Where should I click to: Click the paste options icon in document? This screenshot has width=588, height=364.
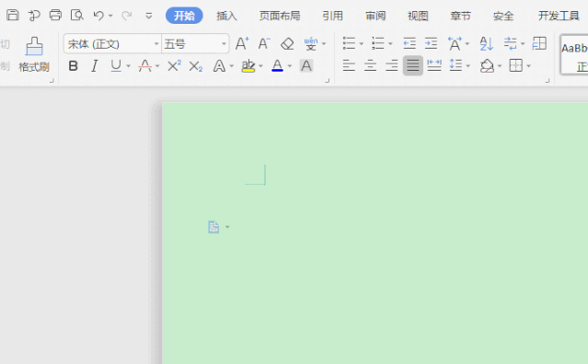(213, 227)
